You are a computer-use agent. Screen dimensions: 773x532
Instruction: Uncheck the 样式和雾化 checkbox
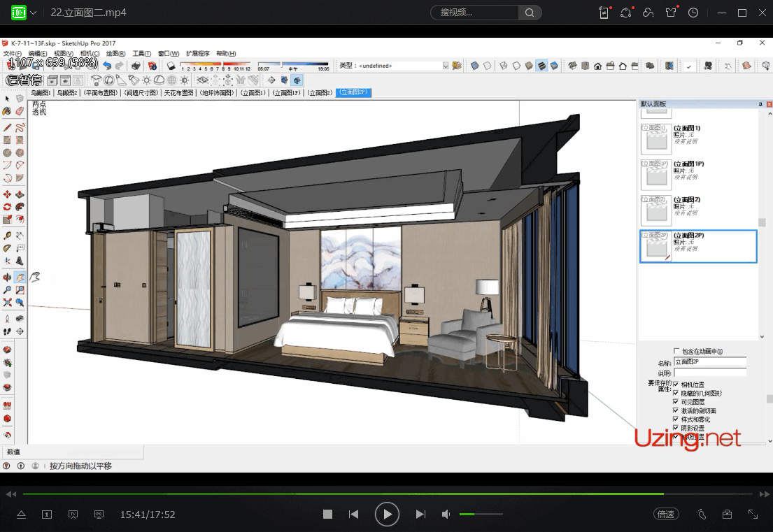[676, 419]
